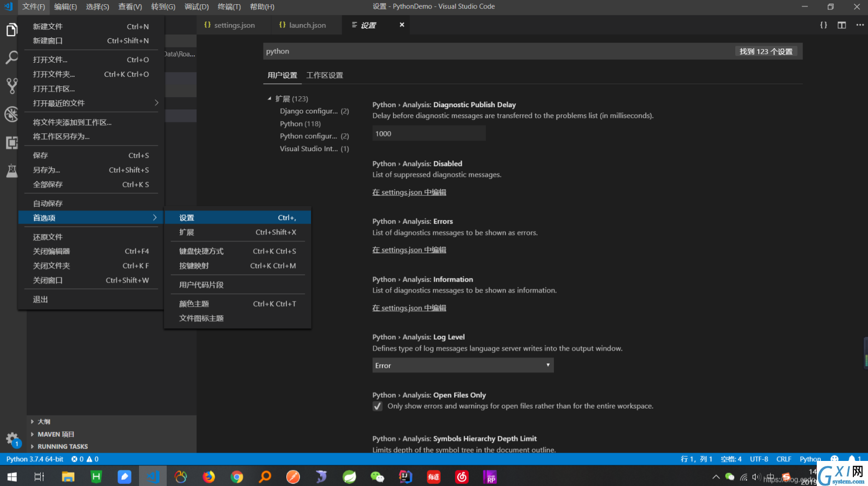Open WeChat from the taskbar
868x486 pixels.
(x=377, y=477)
